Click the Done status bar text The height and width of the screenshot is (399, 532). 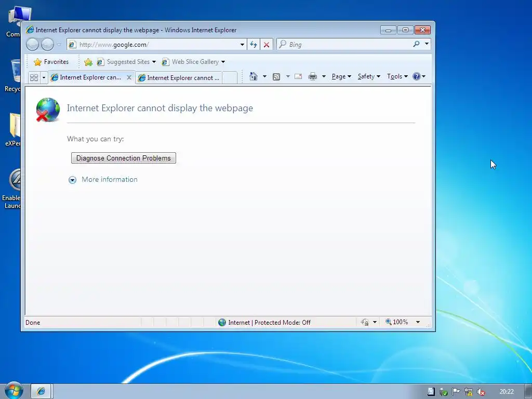coord(33,322)
